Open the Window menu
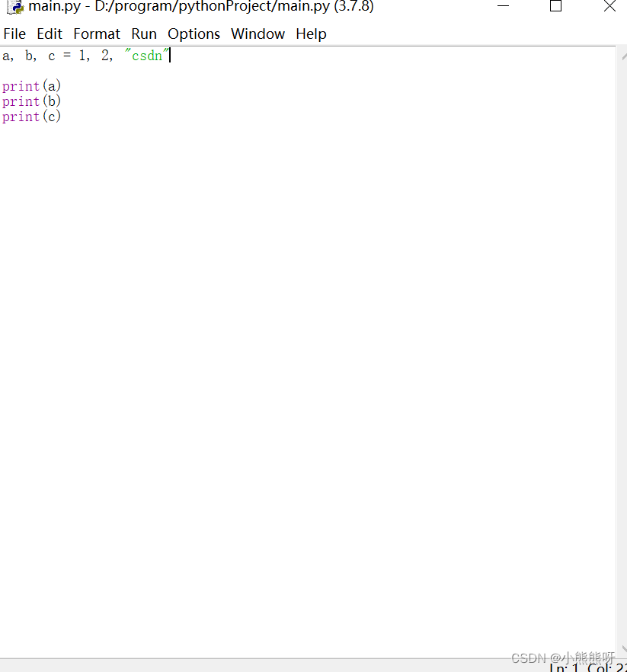627x672 pixels. pos(258,34)
